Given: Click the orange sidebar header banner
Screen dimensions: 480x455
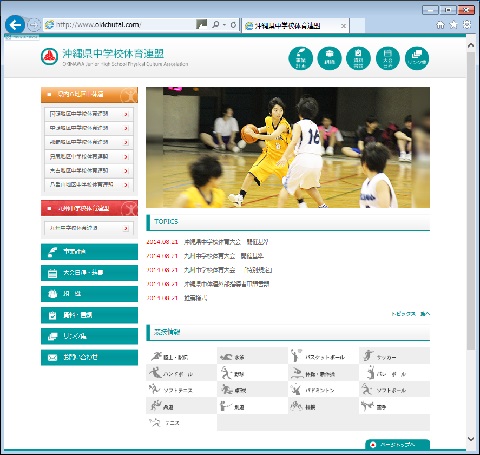Looking at the screenshot, I should 89,95.
